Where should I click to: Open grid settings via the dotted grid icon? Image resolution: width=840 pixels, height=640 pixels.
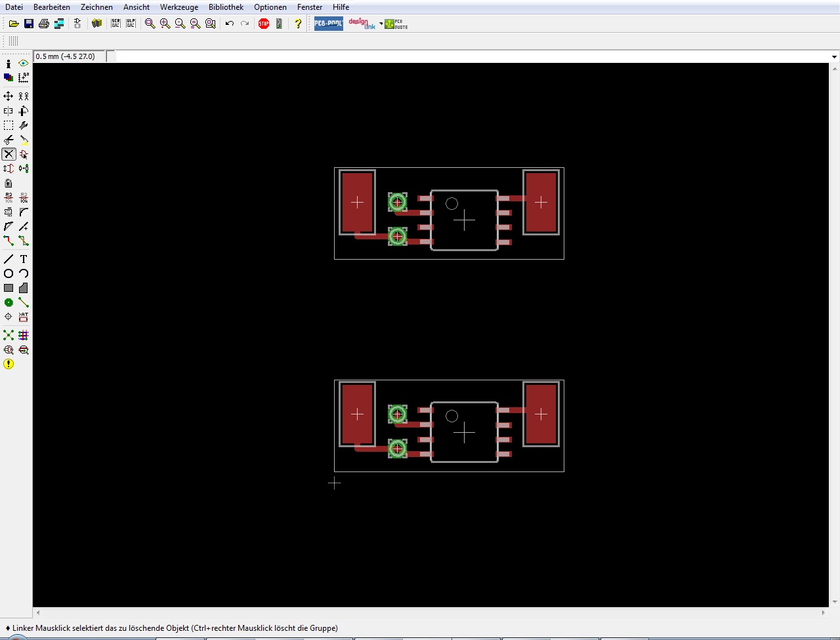coord(13,41)
